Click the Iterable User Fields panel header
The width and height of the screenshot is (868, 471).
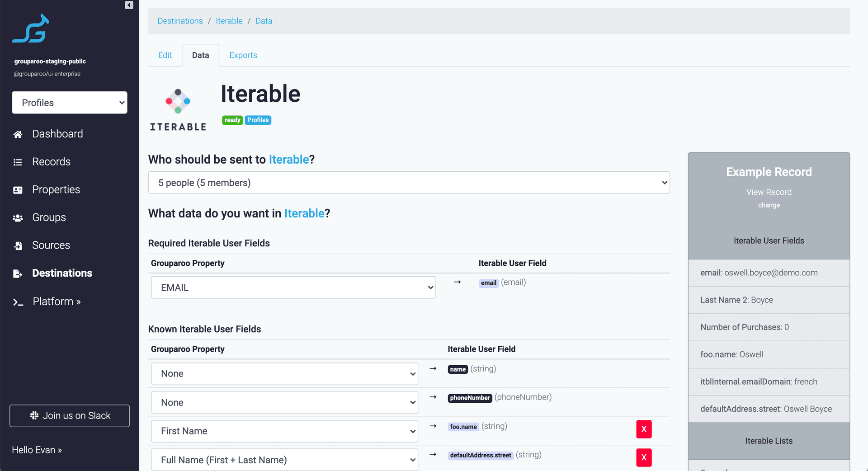769,241
